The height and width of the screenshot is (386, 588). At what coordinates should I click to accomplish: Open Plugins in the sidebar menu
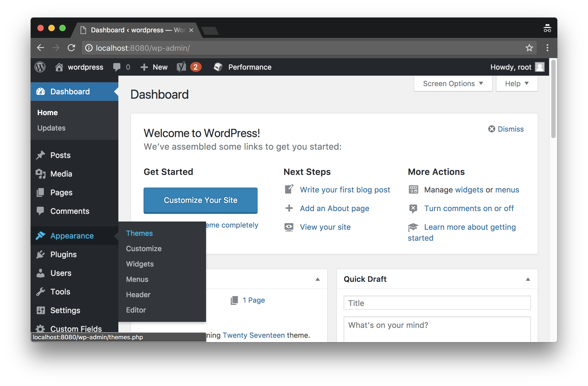[x=63, y=254]
